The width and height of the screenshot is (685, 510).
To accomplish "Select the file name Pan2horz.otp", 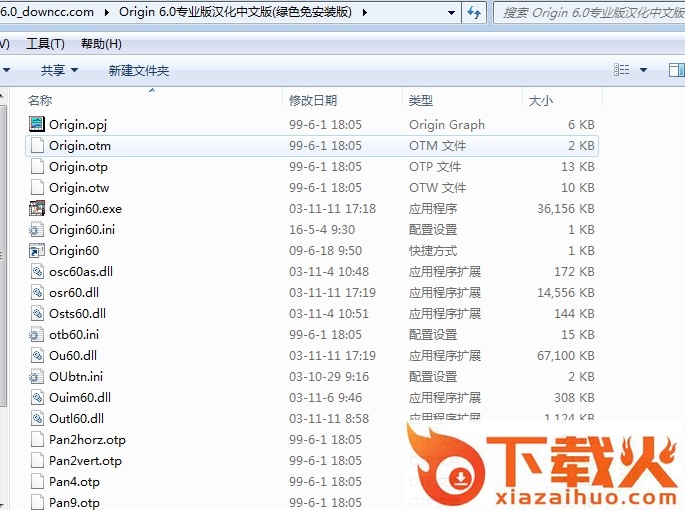I will (87, 439).
